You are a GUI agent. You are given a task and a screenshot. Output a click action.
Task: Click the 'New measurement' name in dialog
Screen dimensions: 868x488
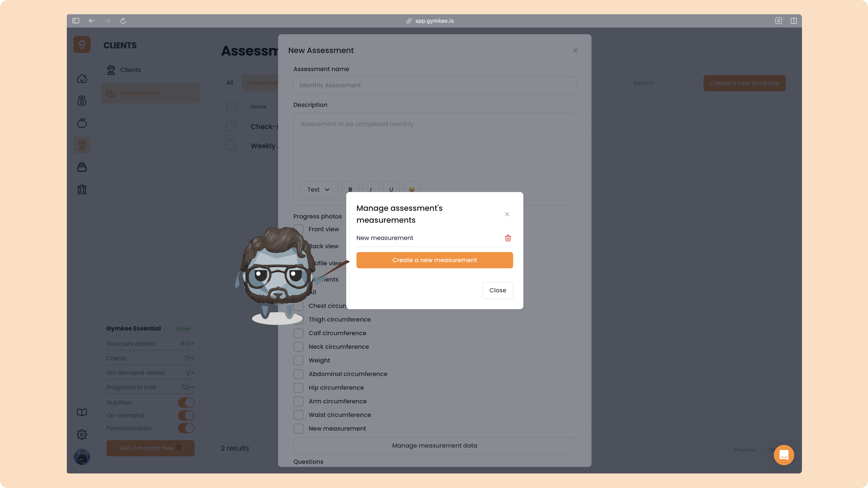384,238
